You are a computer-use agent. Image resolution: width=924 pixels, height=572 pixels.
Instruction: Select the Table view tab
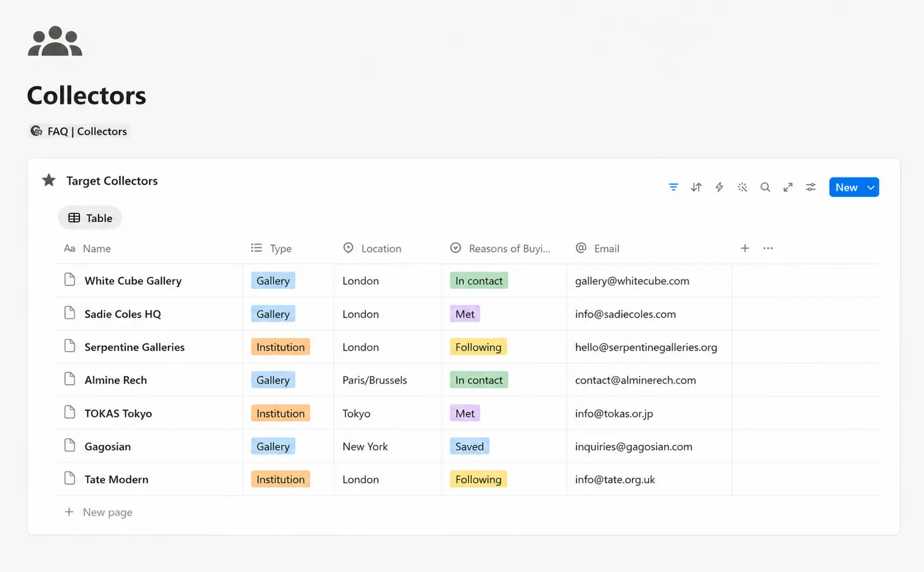coord(90,218)
